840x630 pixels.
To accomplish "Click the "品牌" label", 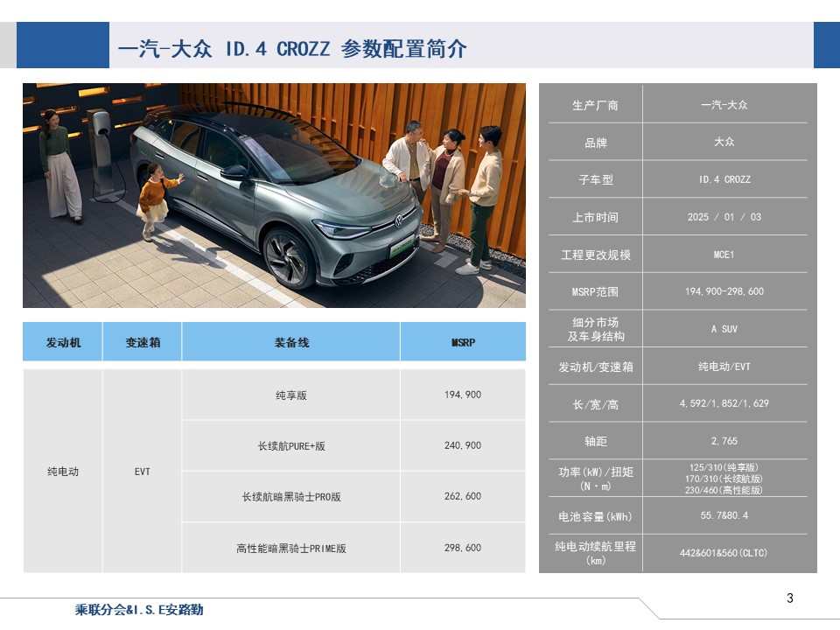I will coord(595,143).
